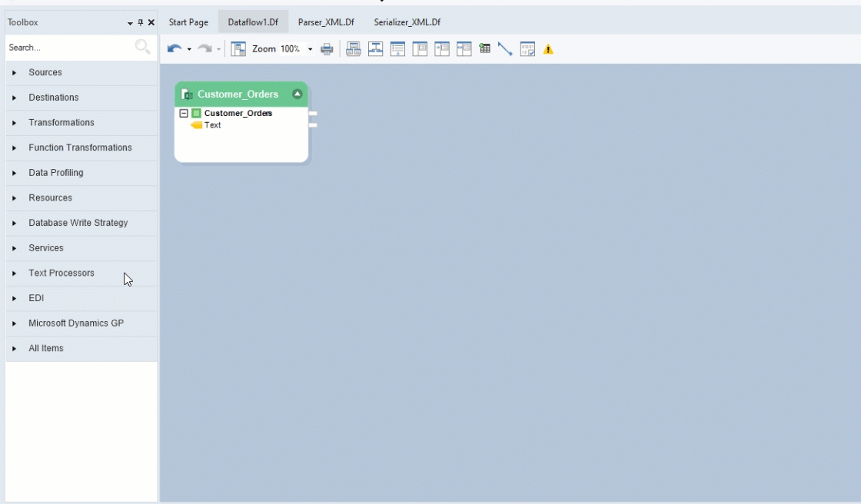Click the layout pane icon beside Zoom
The height and width of the screenshot is (504, 861).
pos(238,49)
